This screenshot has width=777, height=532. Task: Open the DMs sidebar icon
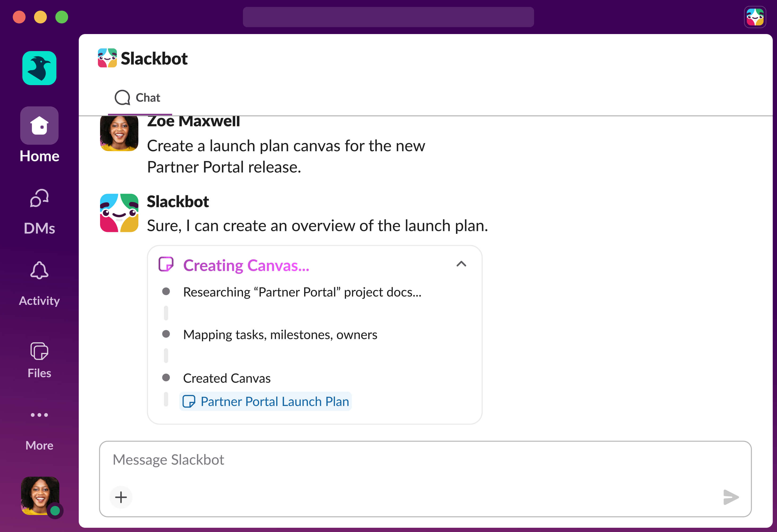[x=39, y=198]
